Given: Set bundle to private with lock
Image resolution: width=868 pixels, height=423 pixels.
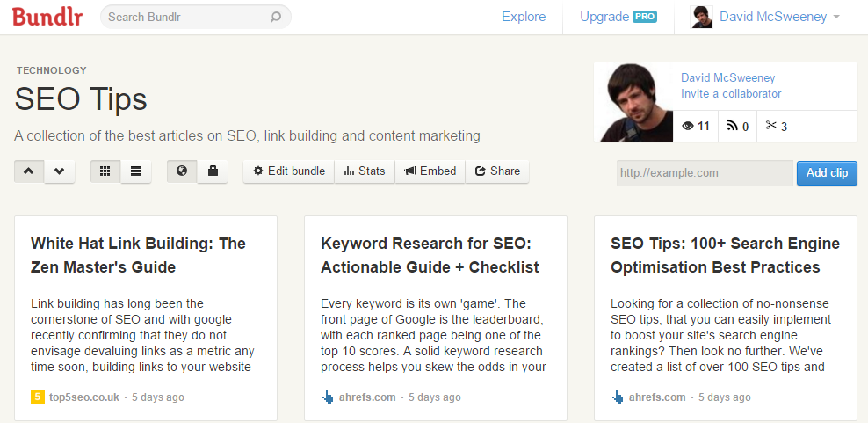Looking at the screenshot, I should (213, 171).
